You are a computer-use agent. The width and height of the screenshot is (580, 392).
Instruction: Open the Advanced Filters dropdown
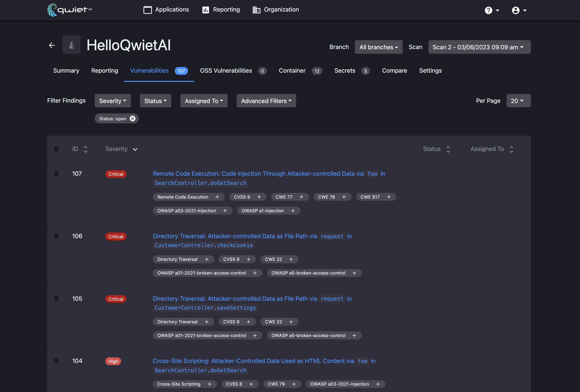(x=266, y=101)
